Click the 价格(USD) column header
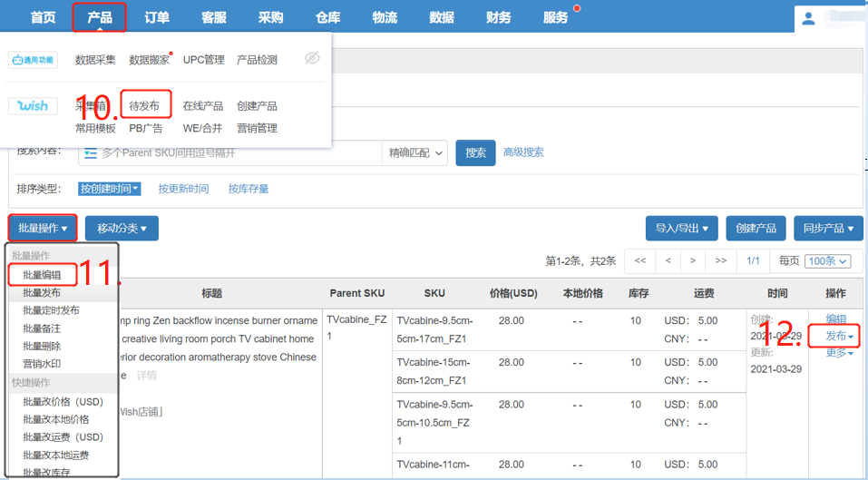Image resolution: width=868 pixels, height=480 pixels. coord(513,293)
